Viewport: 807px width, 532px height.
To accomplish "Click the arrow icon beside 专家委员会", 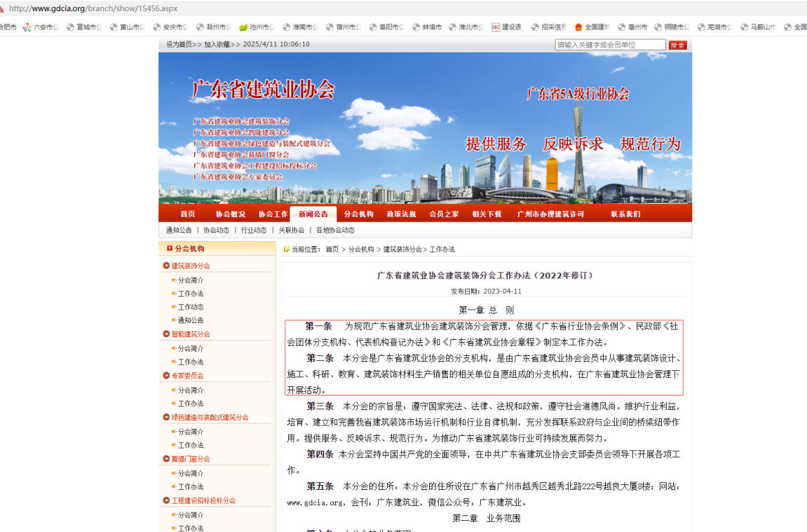I will (166, 376).
